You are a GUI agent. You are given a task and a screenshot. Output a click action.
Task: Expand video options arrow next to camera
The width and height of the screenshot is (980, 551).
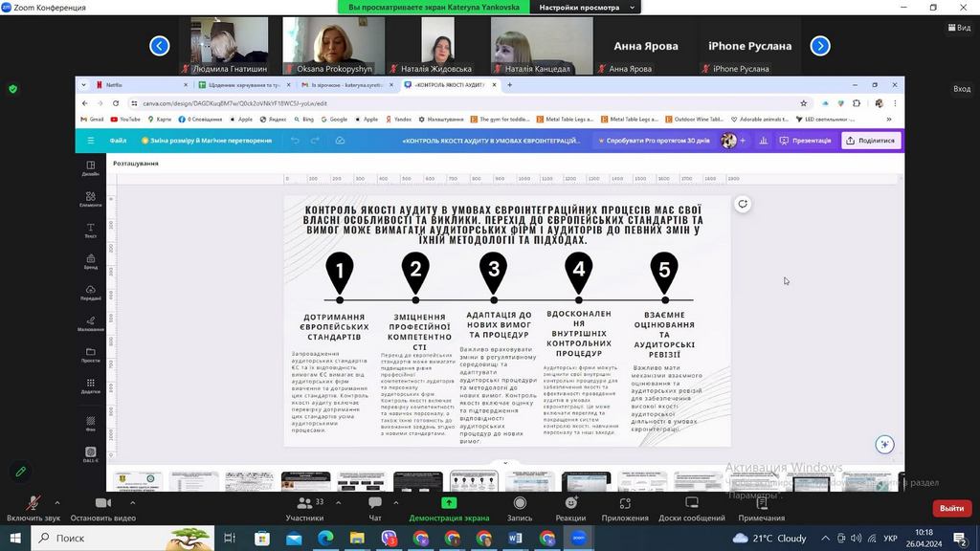tap(132, 501)
